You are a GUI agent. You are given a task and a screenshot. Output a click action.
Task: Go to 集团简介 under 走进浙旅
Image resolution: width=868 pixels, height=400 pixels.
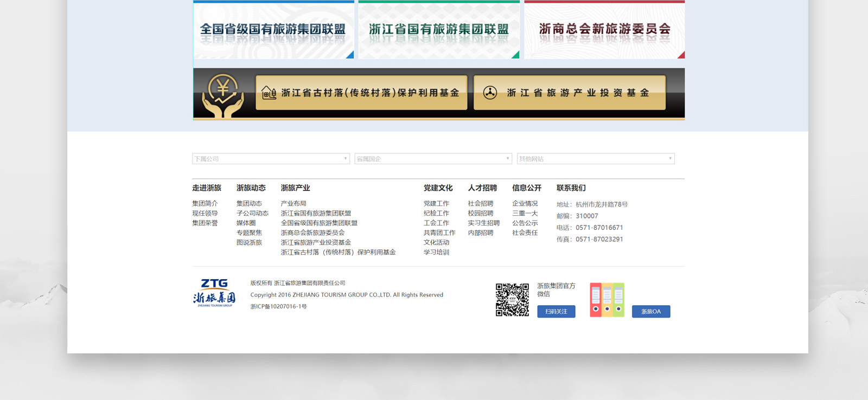click(205, 204)
